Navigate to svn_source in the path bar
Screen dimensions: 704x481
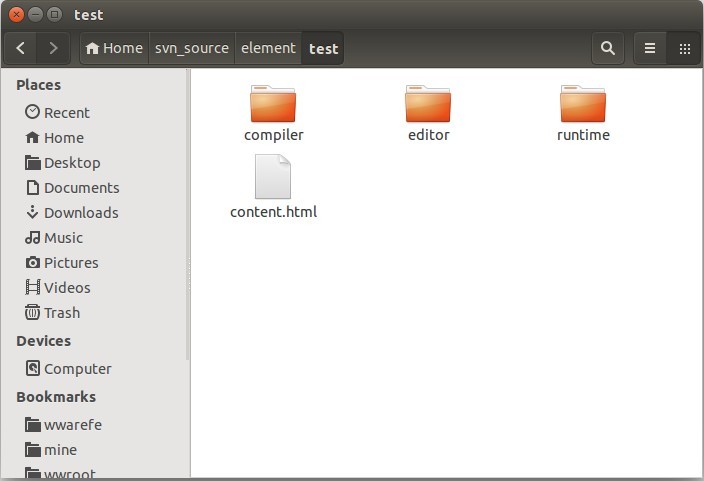click(192, 48)
